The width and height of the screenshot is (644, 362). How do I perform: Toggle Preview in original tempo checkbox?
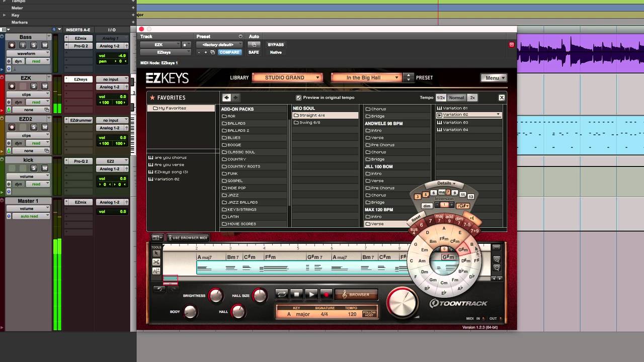[x=299, y=98]
